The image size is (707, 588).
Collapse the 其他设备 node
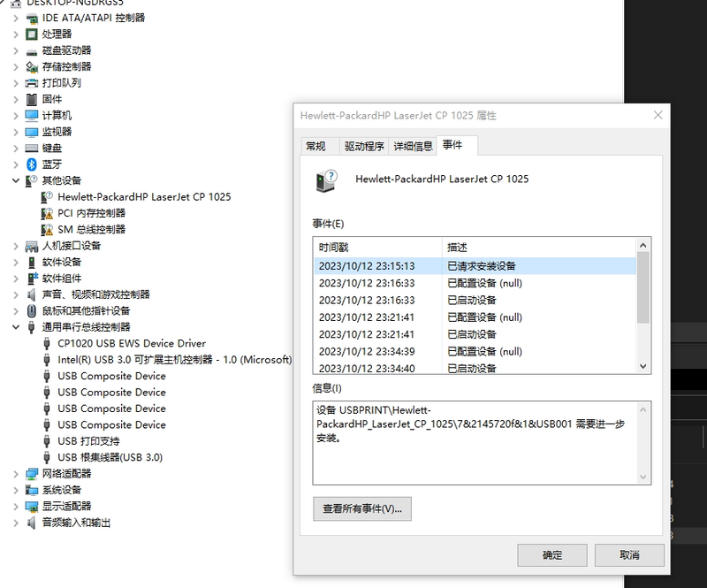click(16, 180)
